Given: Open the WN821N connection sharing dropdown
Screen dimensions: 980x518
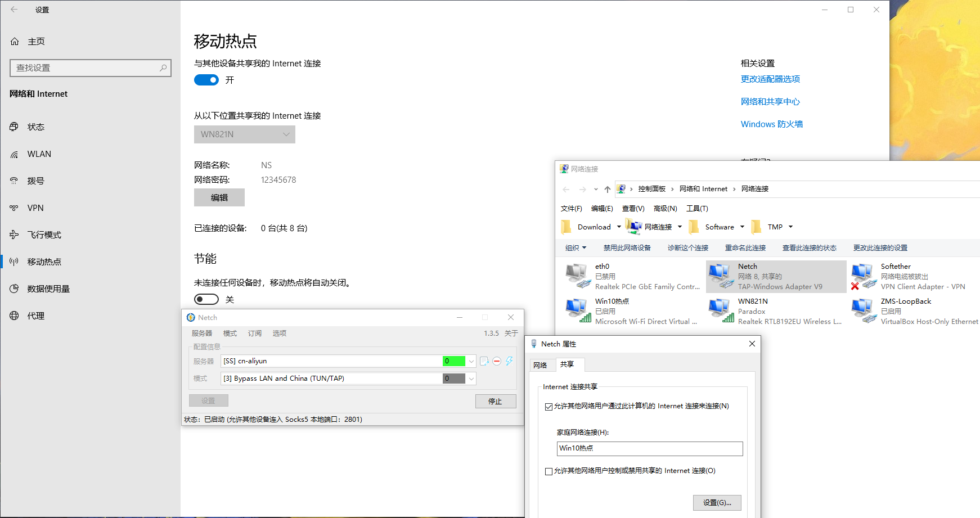Looking at the screenshot, I should point(244,134).
